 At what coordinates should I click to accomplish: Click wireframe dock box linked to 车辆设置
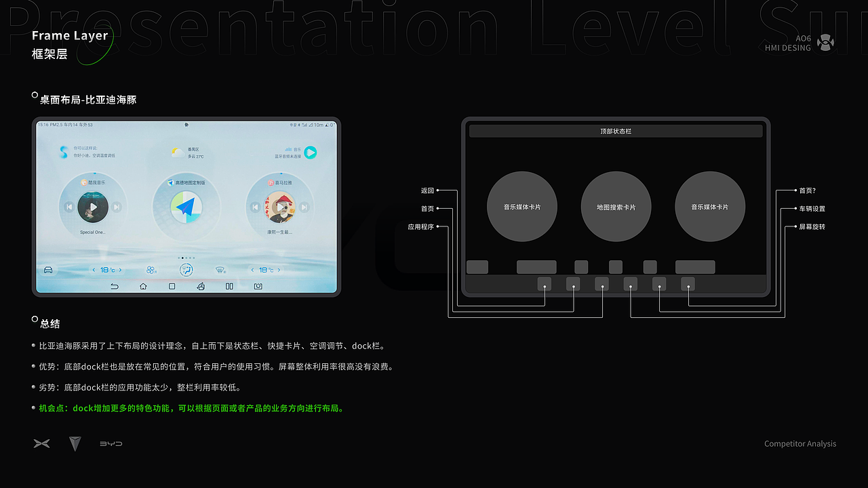[x=659, y=284]
